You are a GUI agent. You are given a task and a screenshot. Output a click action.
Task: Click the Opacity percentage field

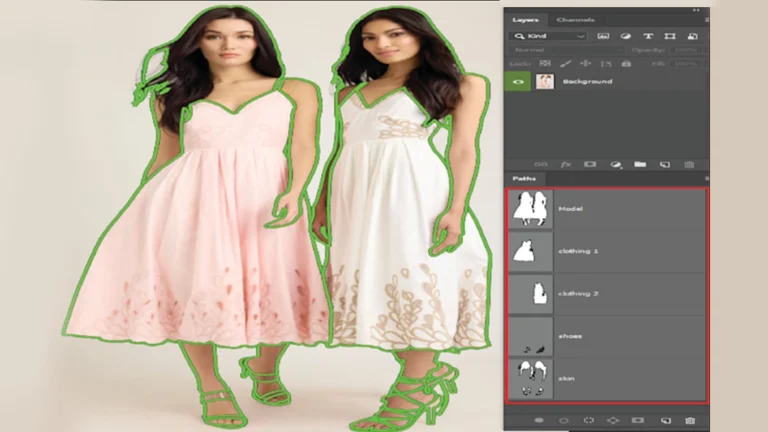[686, 50]
